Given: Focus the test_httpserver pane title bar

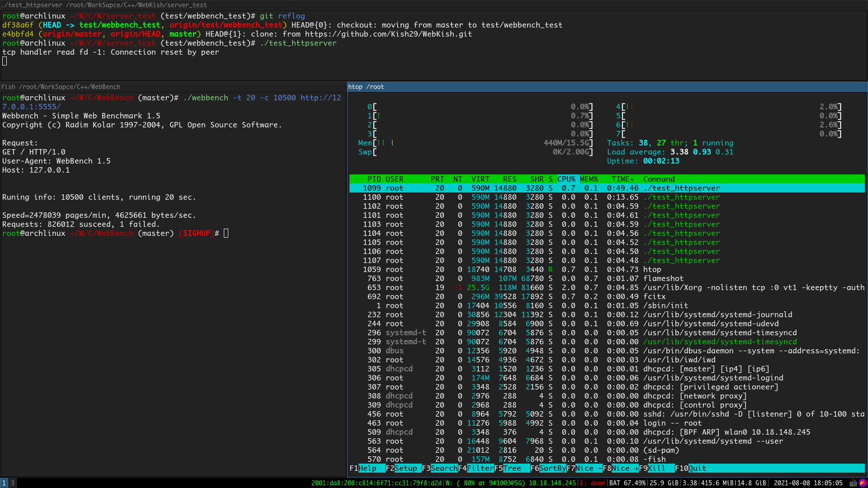Looking at the screenshot, I should coord(434,5).
